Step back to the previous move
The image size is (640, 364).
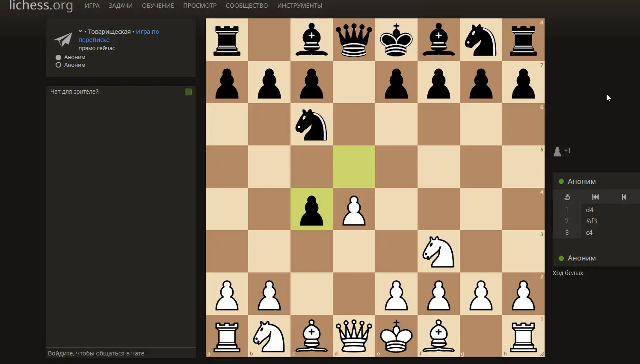click(624, 197)
